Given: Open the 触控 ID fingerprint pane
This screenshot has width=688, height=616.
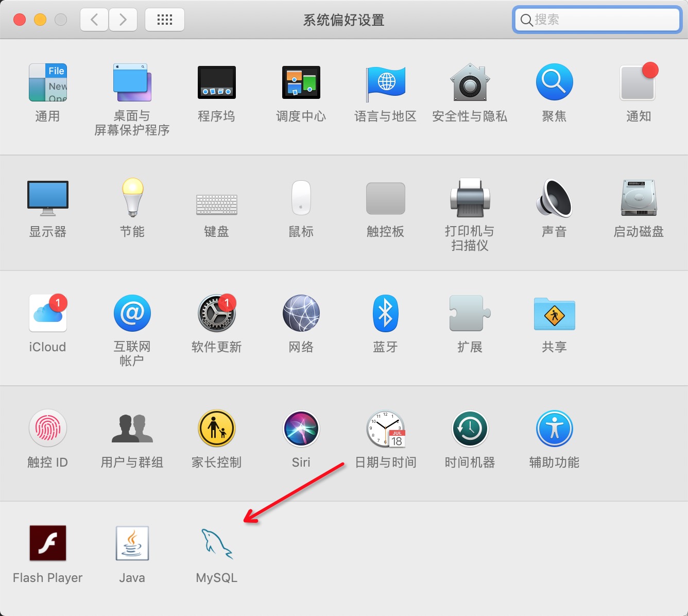Looking at the screenshot, I should (x=48, y=429).
